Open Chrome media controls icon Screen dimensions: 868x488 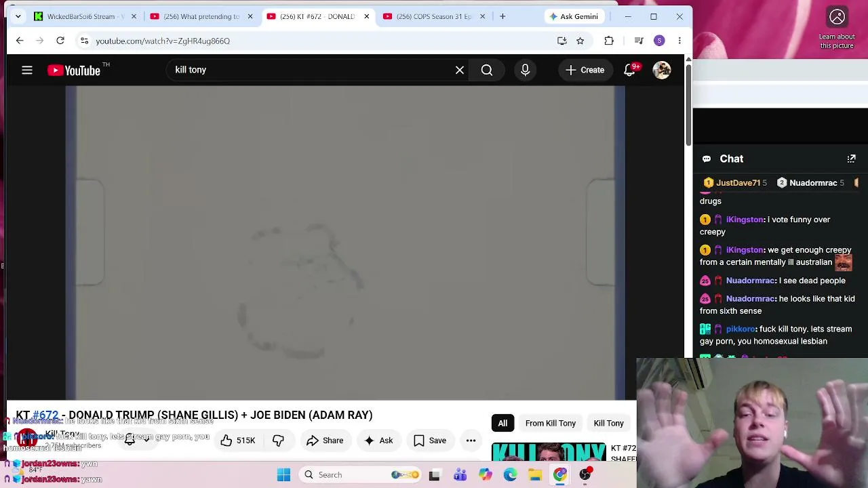639,41
